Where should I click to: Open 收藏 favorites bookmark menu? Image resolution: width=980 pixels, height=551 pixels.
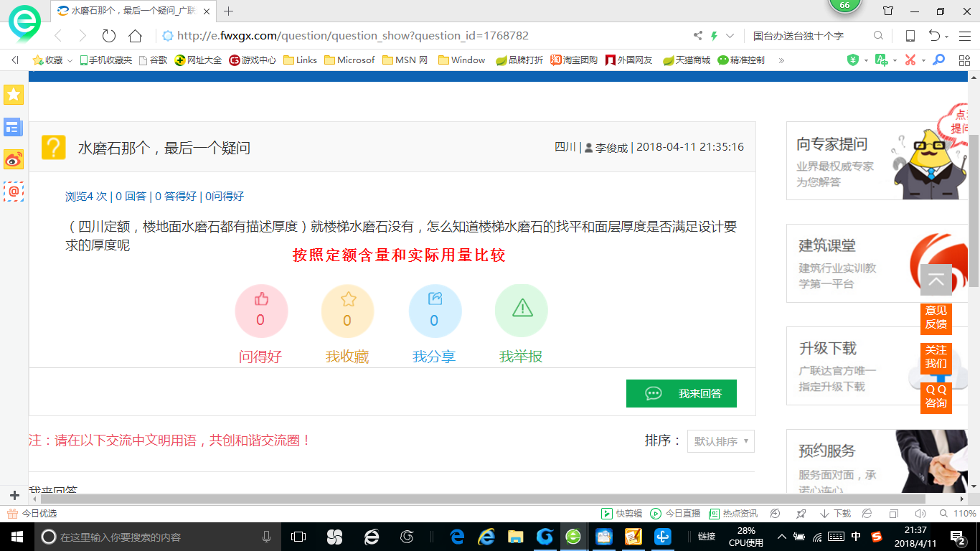52,60
